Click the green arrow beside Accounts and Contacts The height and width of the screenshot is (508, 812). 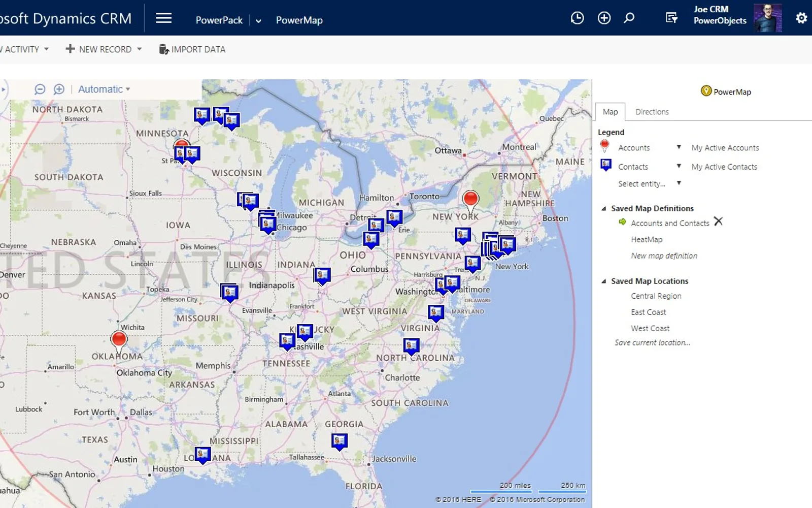622,222
